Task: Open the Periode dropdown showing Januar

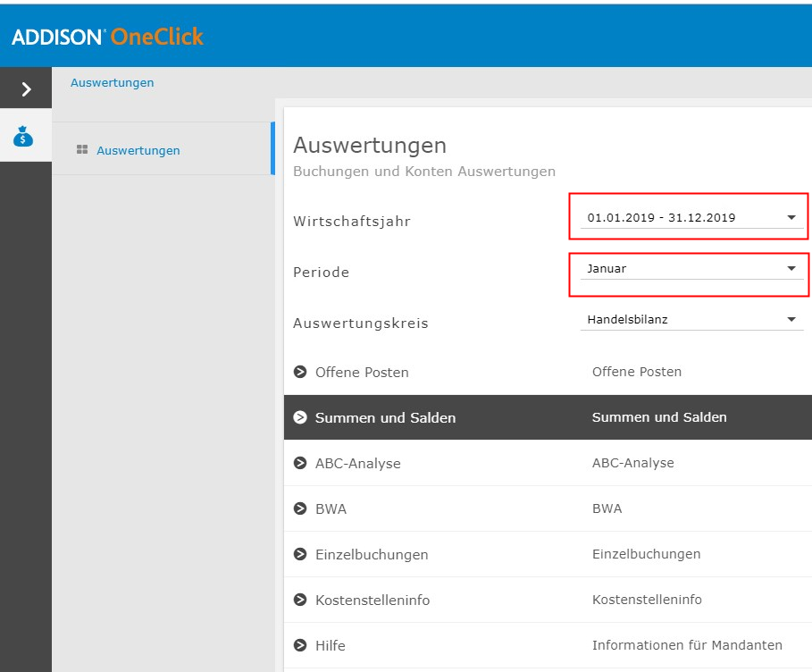Action: (692, 269)
